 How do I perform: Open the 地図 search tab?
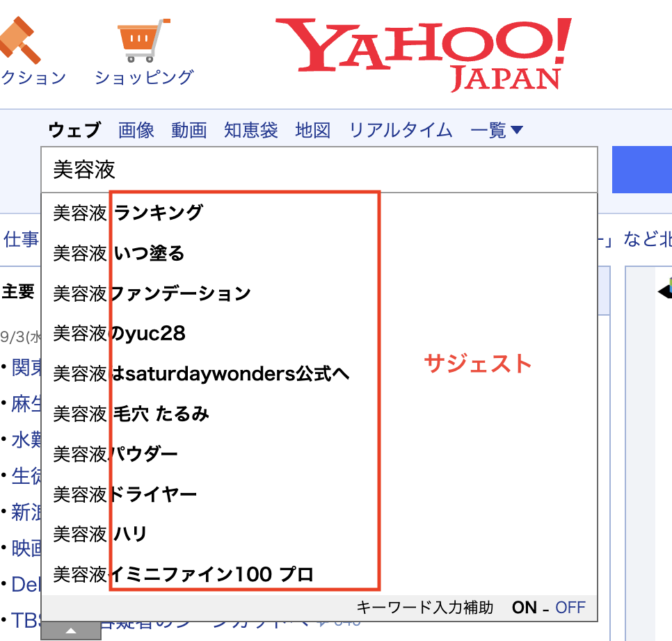313,130
